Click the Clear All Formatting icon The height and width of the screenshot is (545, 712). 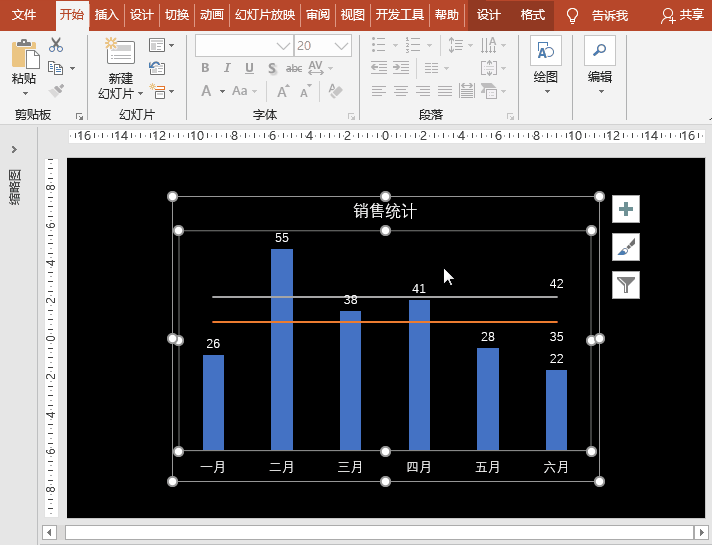335,91
